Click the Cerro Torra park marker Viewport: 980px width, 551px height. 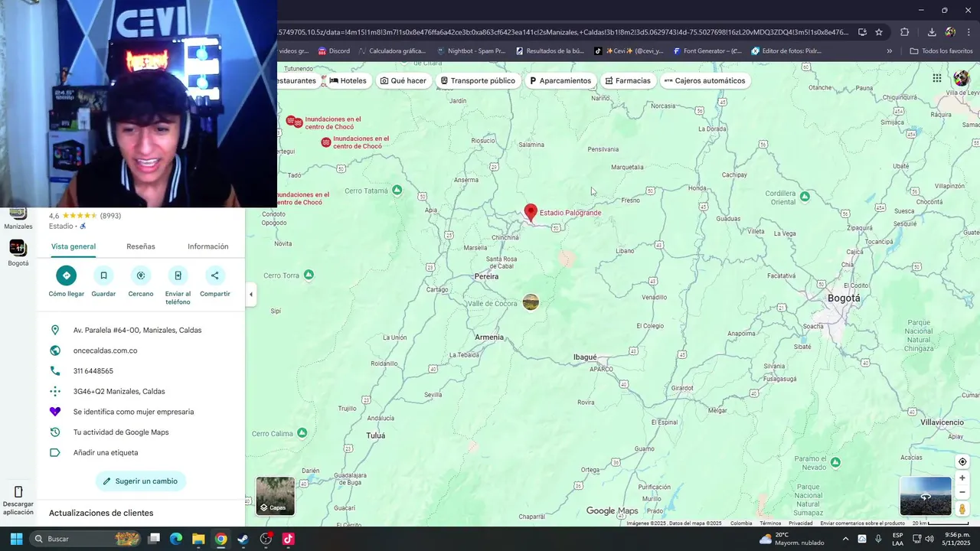(x=309, y=275)
